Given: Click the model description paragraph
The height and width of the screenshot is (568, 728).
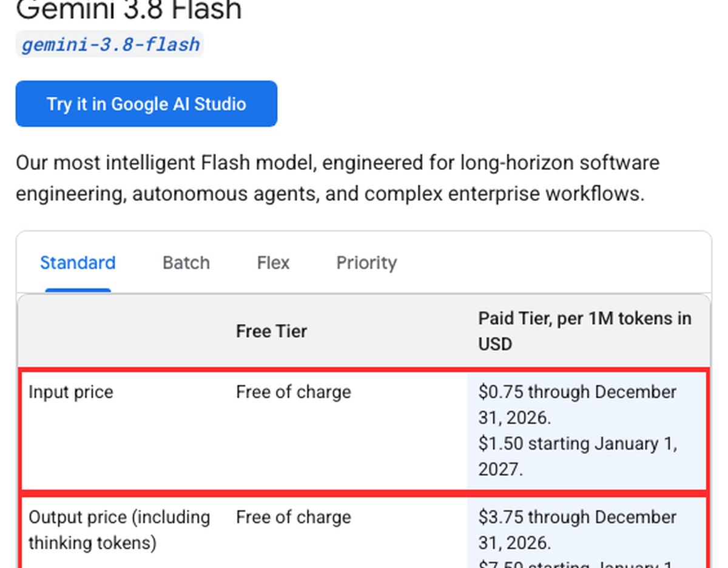Looking at the screenshot, I should tap(337, 178).
